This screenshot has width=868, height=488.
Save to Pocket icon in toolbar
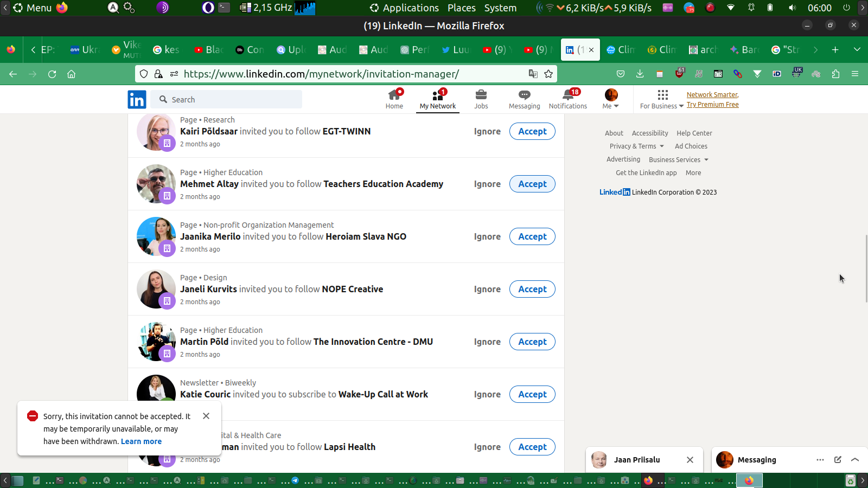point(621,74)
